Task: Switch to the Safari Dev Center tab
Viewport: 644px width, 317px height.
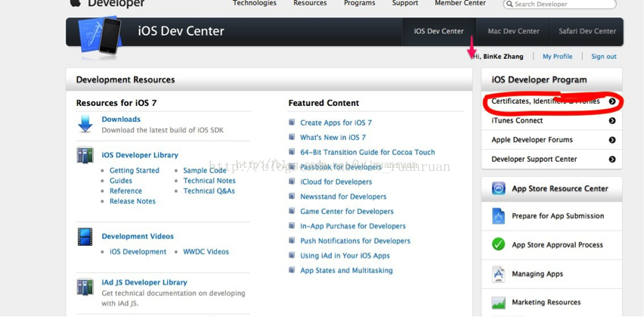Action: 587,31
